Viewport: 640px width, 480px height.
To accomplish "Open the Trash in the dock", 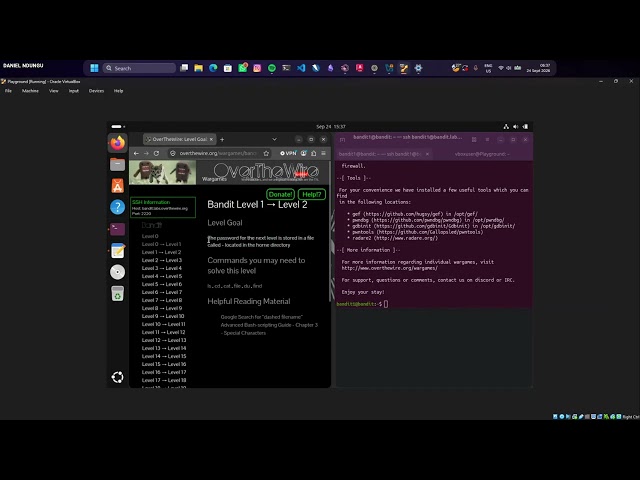I will [x=118, y=293].
